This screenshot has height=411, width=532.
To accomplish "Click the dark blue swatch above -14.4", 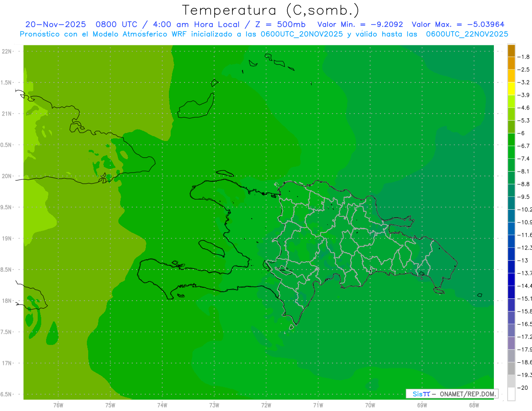I will point(511,279).
